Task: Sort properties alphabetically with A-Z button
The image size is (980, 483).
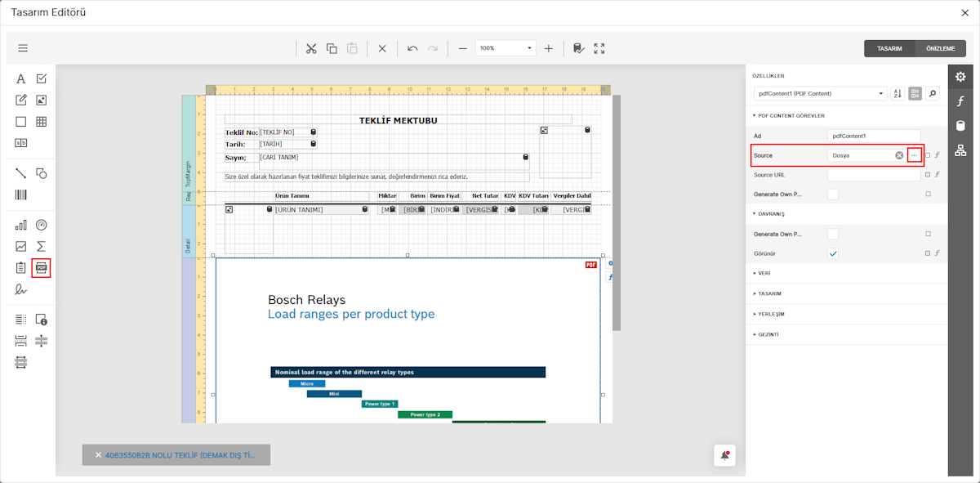Action: (x=898, y=94)
